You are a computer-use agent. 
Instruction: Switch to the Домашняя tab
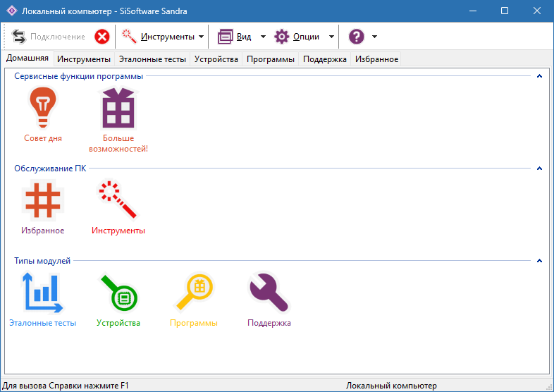[x=27, y=58]
